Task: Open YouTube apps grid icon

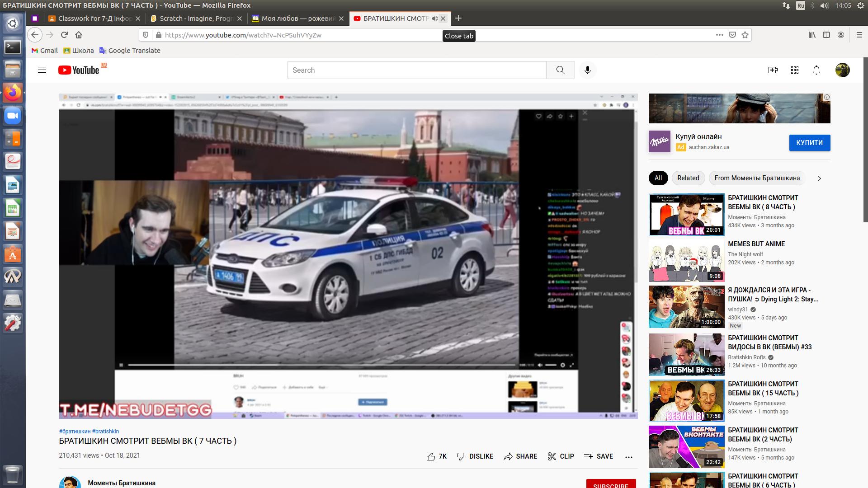Action: click(x=794, y=70)
